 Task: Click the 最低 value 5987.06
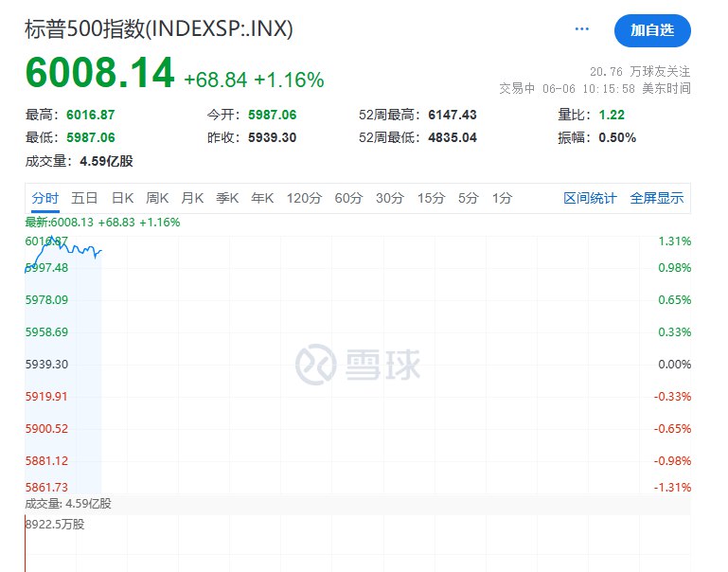pyautogui.click(x=91, y=137)
